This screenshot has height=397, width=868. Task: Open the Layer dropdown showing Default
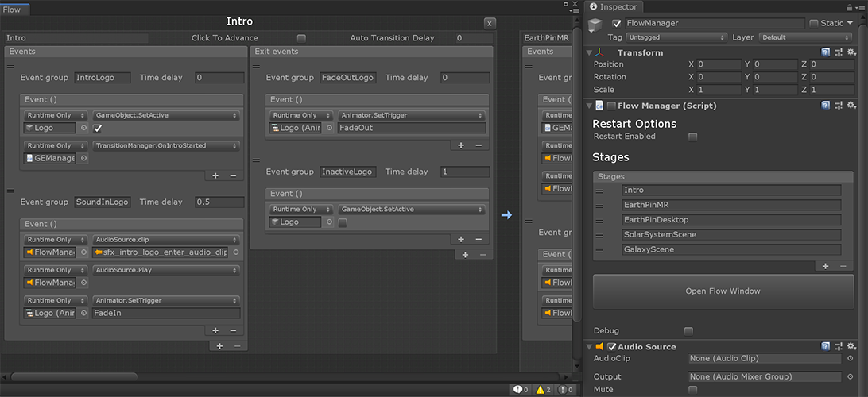(805, 37)
